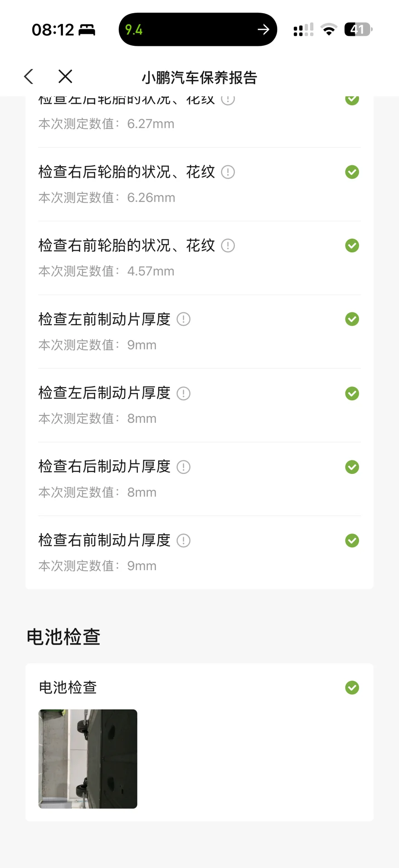Tap info icon beside 检查右后轮胎的状况、花纹

click(x=228, y=172)
